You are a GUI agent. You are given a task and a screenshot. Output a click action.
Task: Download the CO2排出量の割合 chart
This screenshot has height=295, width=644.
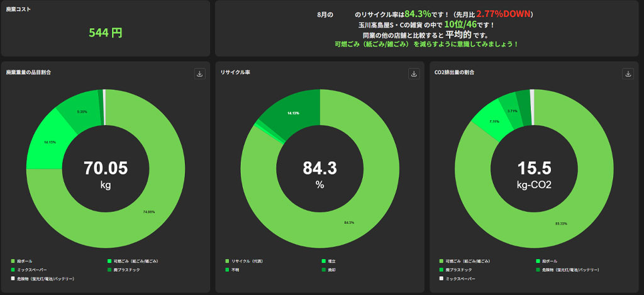[628, 74]
